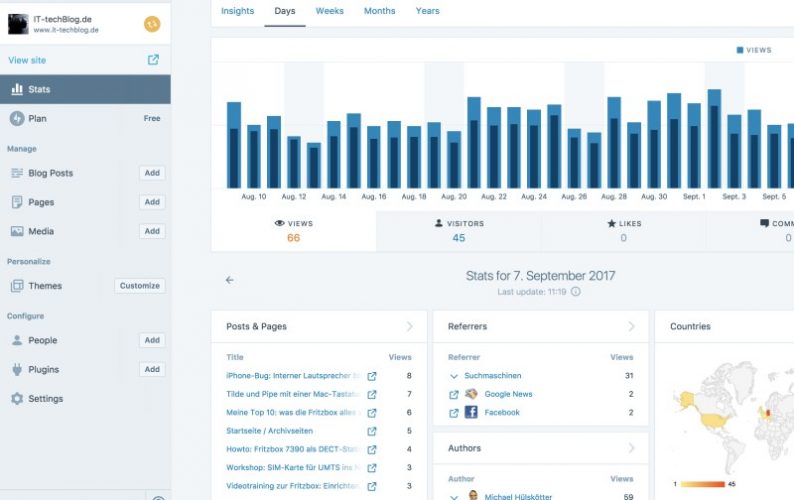Switch to the Insights tab

237,11
